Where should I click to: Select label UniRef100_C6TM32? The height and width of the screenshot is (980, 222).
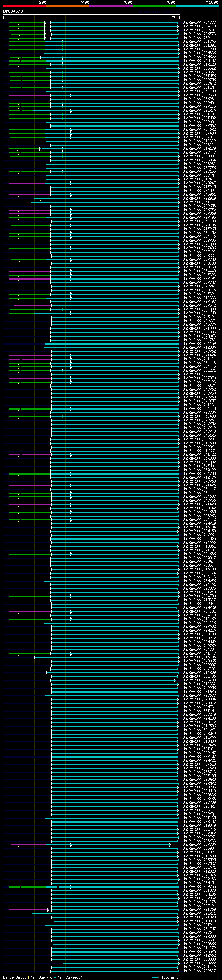click(x=199, y=118)
